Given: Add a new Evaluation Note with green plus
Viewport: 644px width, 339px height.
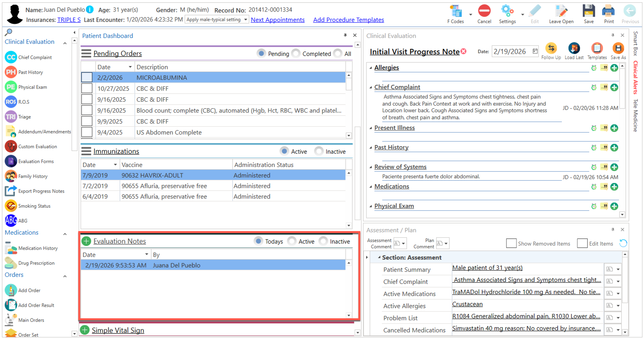Looking at the screenshot, I should click(x=86, y=241).
